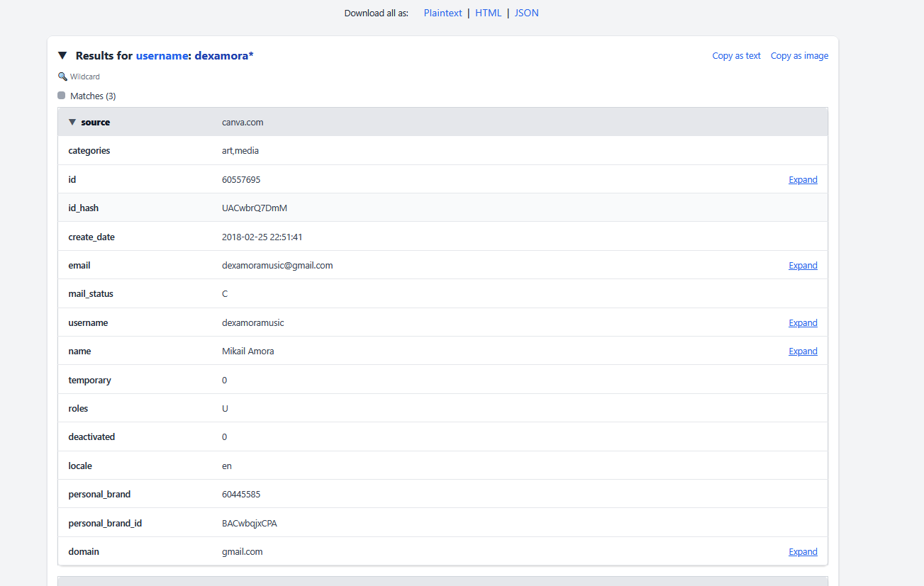Image resolution: width=924 pixels, height=586 pixels.
Task: Download all results as JSON
Action: (526, 13)
